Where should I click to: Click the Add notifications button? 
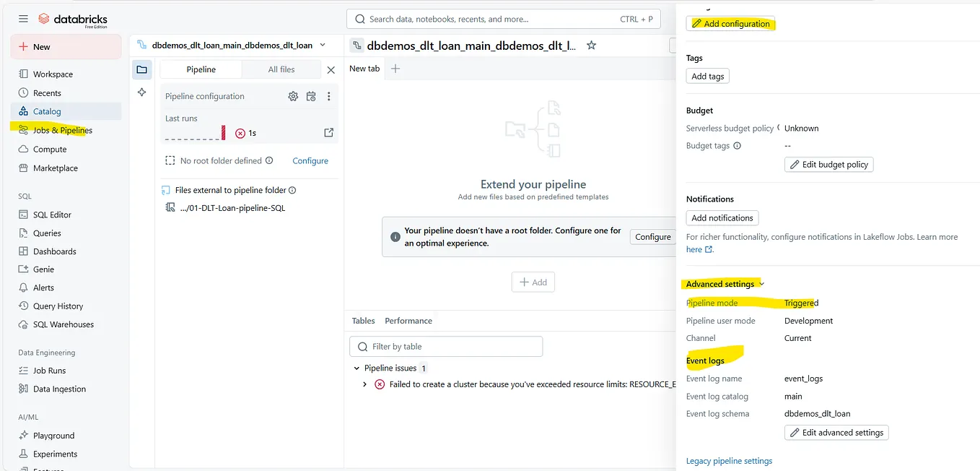pos(722,217)
